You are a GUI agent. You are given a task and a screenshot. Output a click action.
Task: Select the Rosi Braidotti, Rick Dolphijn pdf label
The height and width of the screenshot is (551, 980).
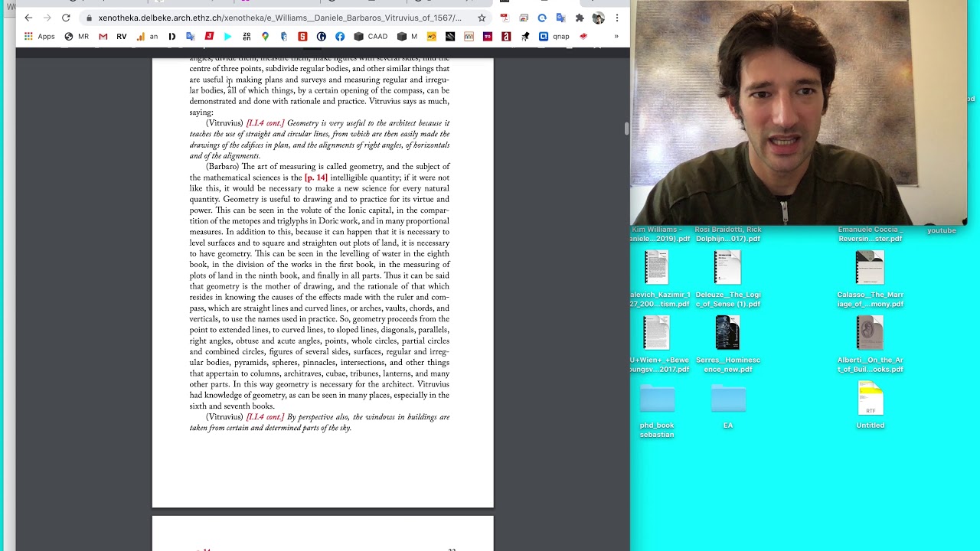coord(727,234)
